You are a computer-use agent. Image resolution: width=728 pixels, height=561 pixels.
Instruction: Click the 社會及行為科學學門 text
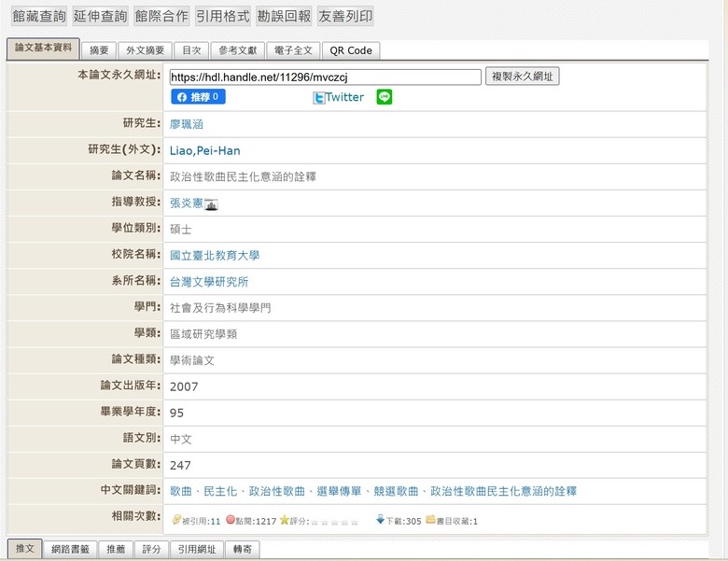tap(220, 308)
